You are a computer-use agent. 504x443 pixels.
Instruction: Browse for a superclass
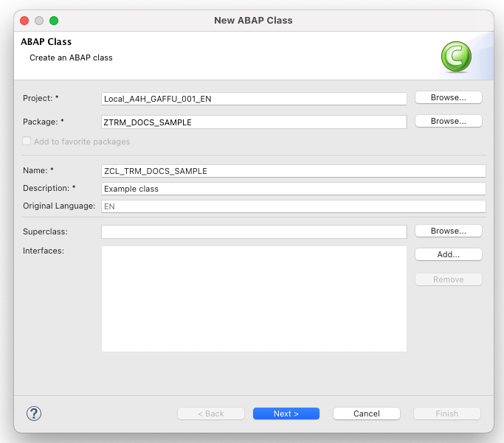click(x=449, y=231)
